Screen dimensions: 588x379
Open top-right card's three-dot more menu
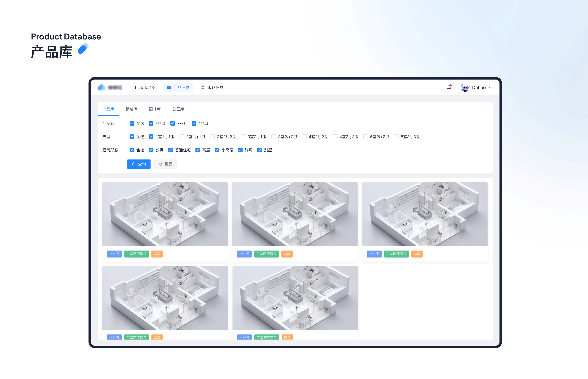pyautogui.click(x=482, y=254)
